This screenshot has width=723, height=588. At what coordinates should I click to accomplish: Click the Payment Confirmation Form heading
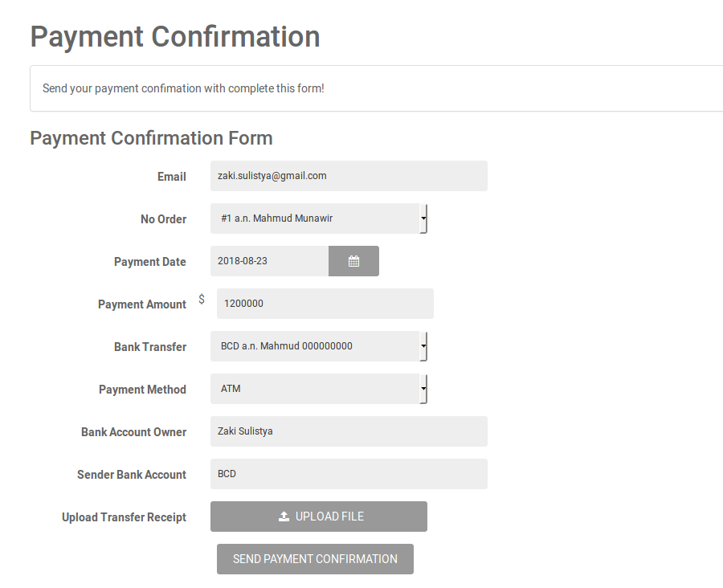tap(151, 138)
